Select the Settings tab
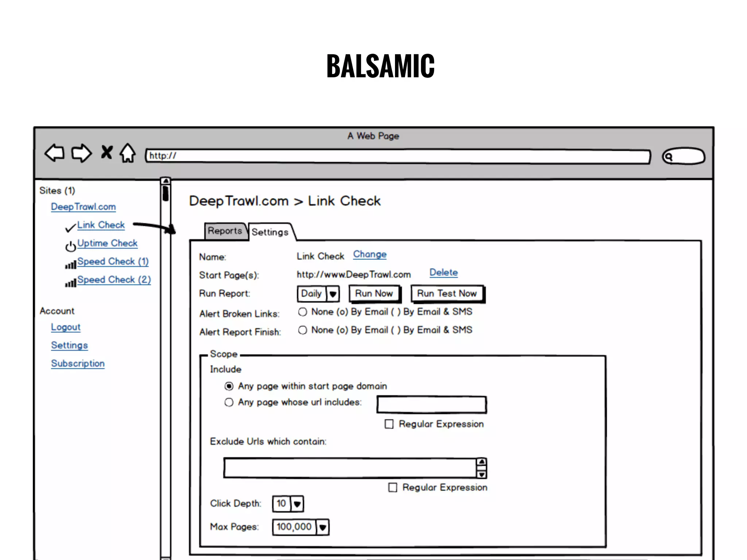747x560 pixels. [x=270, y=232]
